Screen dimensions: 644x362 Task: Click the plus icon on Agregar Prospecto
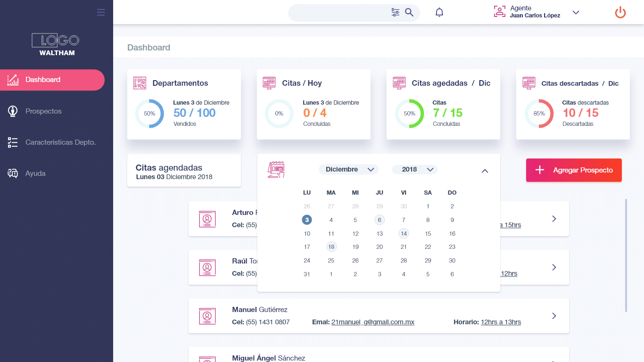click(540, 170)
